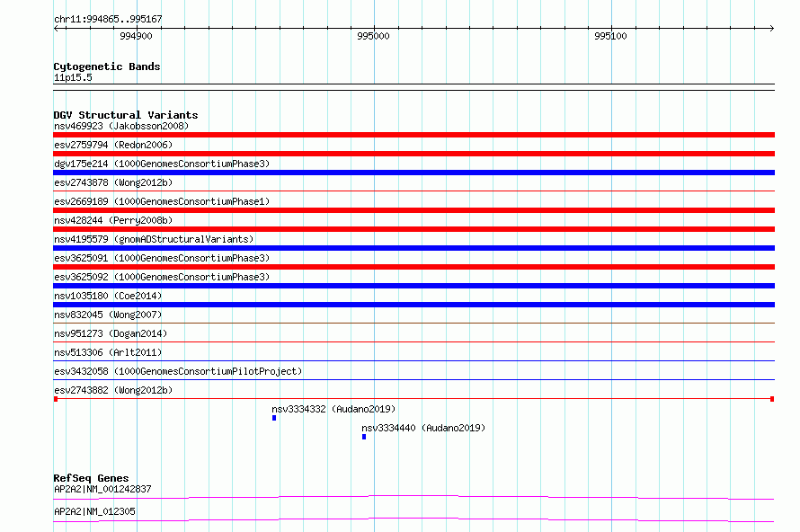
Task: Open variant nsv469923 (Jakobsson2008) label
Action: point(121,126)
